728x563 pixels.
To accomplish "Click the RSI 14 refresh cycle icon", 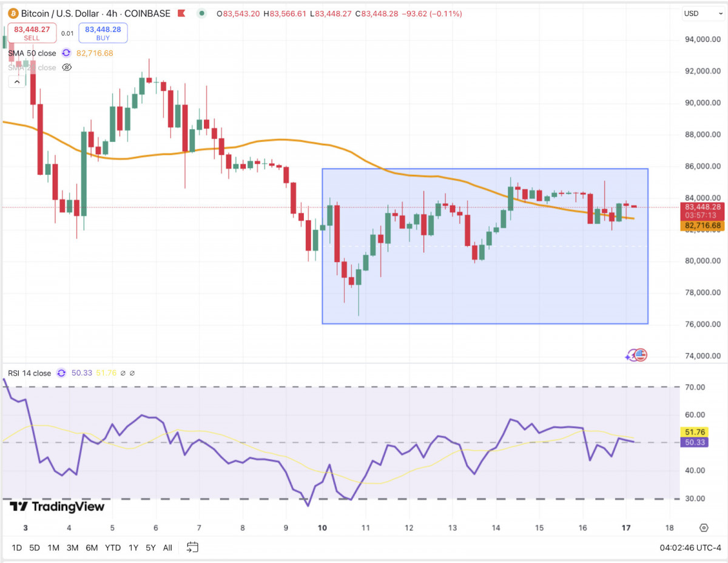I will 61,373.
